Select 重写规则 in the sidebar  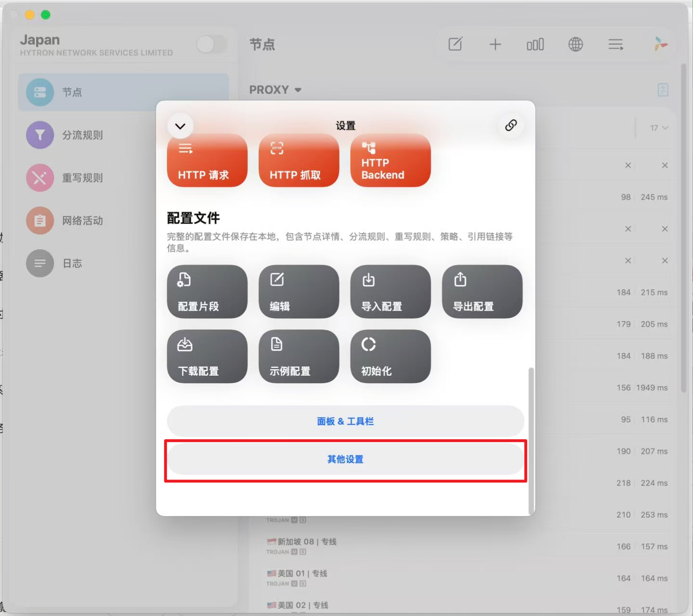click(x=123, y=178)
